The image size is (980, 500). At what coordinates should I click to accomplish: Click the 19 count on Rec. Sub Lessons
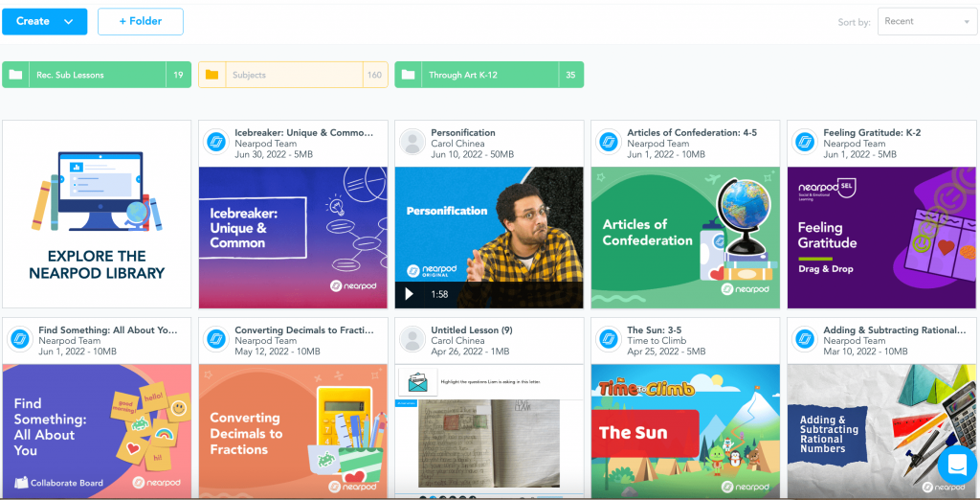click(178, 75)
